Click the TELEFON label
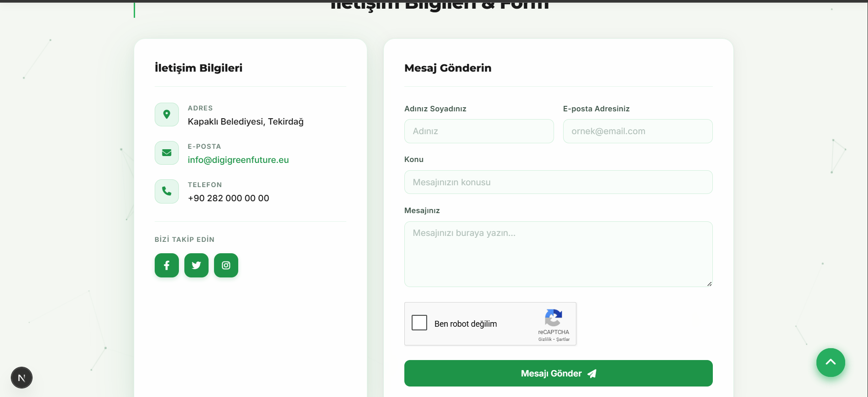The height and width of the screenshot is (397, 868). (205, 185)
